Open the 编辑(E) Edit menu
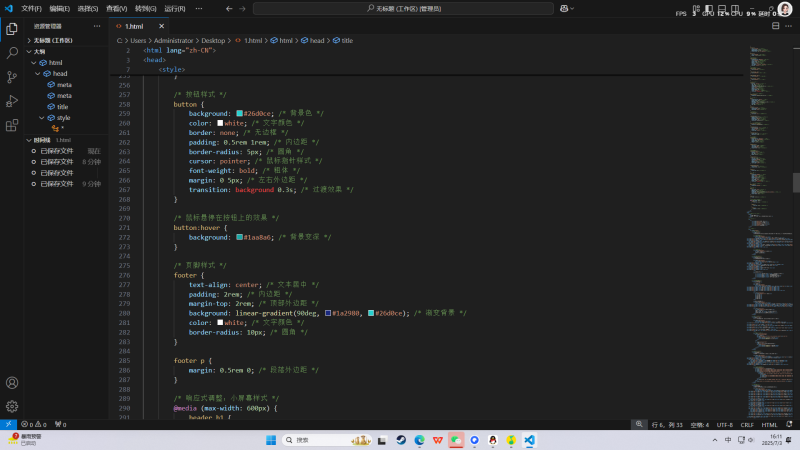Screen dimensions: 800x450 pyautogui.click(x=60, y=9)
